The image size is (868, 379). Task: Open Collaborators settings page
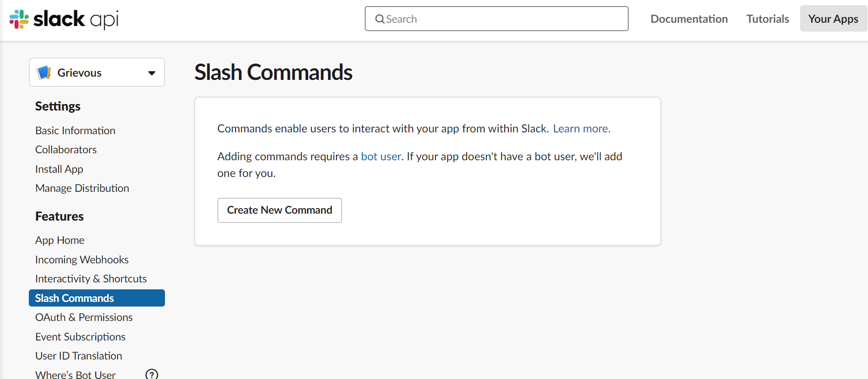click(x=66, y=150)
